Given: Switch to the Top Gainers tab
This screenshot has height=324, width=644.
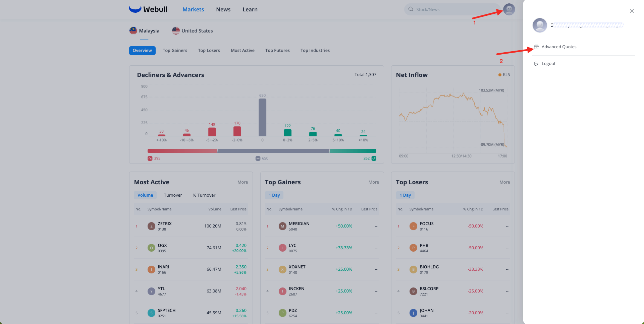Looking at the screenshot, I should point(175,51).
